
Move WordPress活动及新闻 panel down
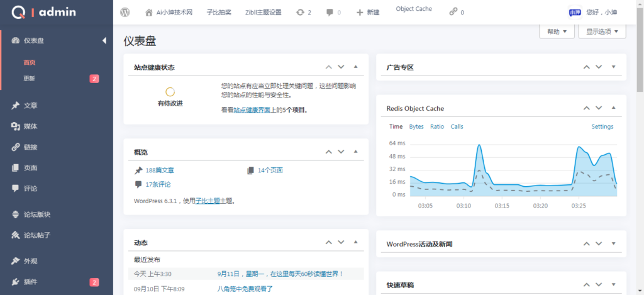(599, 243)
